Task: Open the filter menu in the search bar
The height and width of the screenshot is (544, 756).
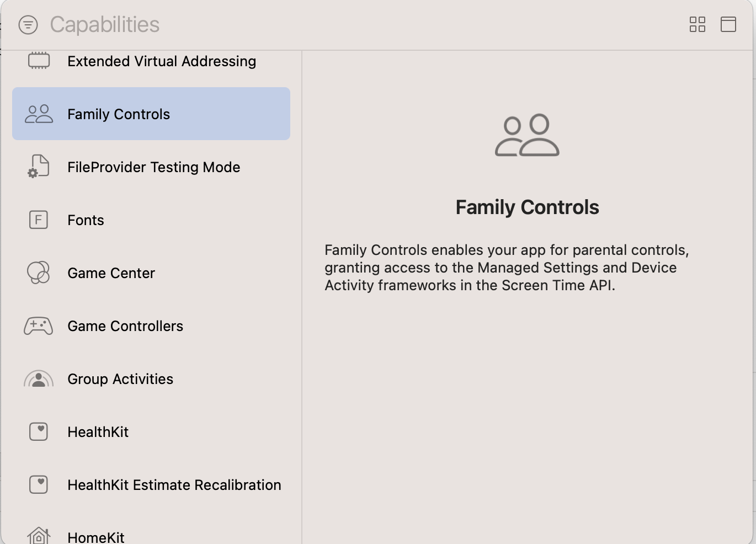Action: click(28, 24)
